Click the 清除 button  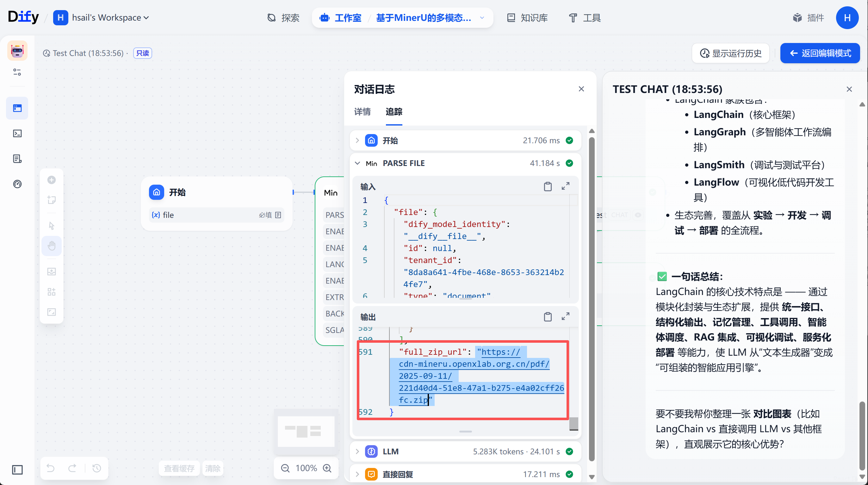tap(213, 468)
